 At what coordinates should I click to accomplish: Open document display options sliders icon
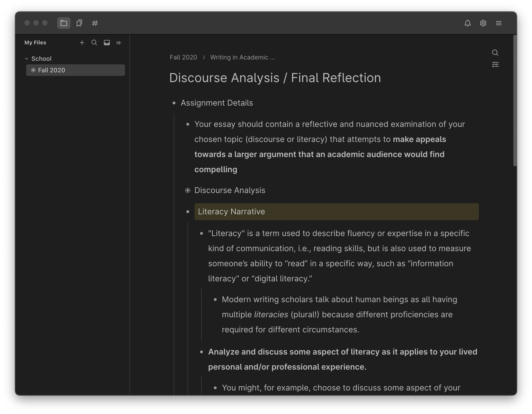point(495,65)
